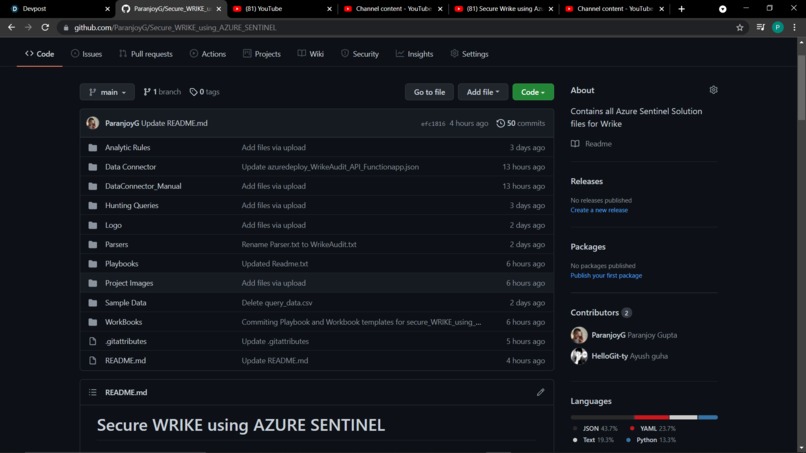Screen dimensions: 806x453
Task: Click the .gitattributes file icon
Action: [x=93, y=341]
